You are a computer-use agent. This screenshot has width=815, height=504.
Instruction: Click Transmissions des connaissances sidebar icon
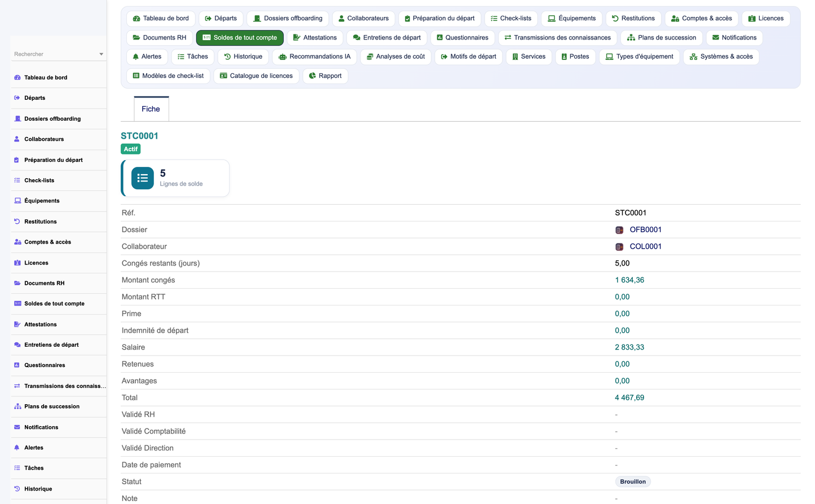17,386
